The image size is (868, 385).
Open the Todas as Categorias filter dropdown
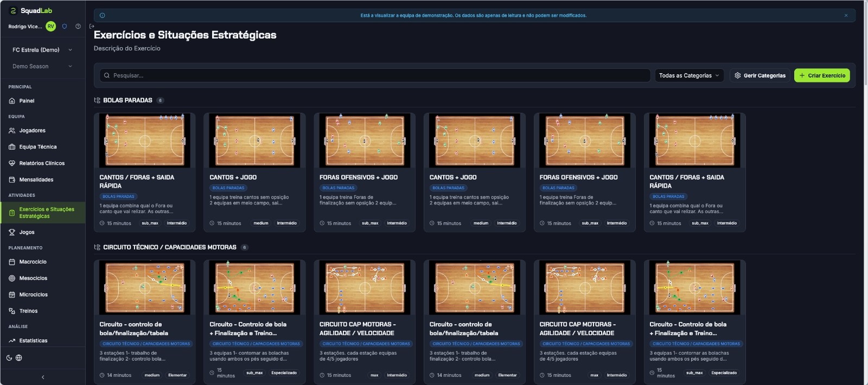[x=689, y=75]
